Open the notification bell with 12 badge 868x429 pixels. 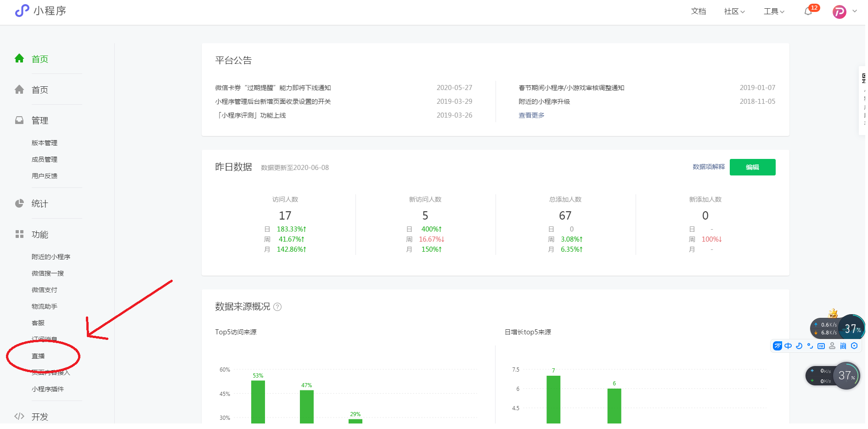808,11
